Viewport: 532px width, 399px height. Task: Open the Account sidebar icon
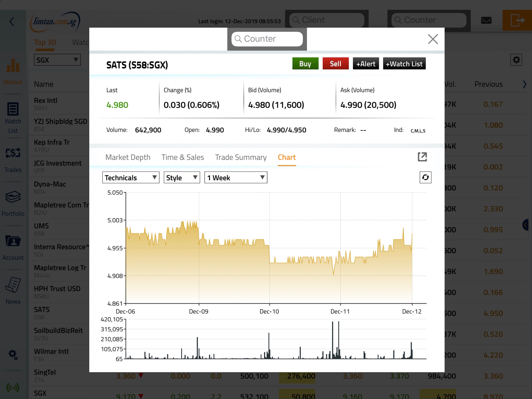[x=13, y=248]
